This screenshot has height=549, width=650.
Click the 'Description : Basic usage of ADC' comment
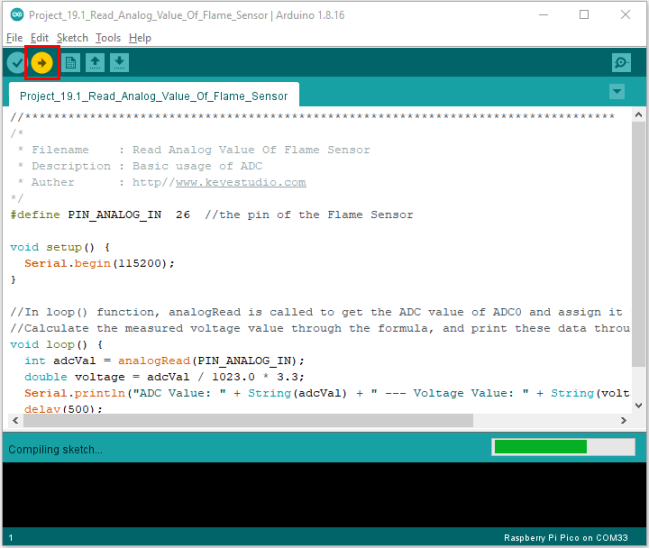point(140,166)
